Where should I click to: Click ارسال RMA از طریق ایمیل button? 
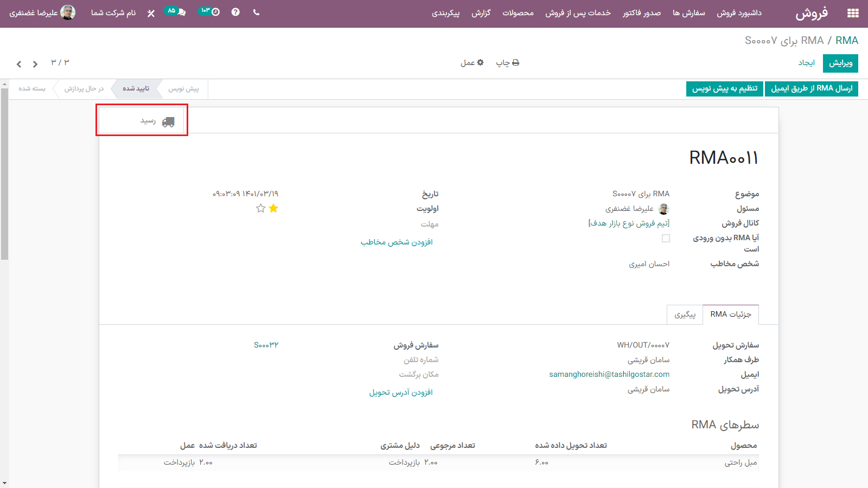[812, 88]
